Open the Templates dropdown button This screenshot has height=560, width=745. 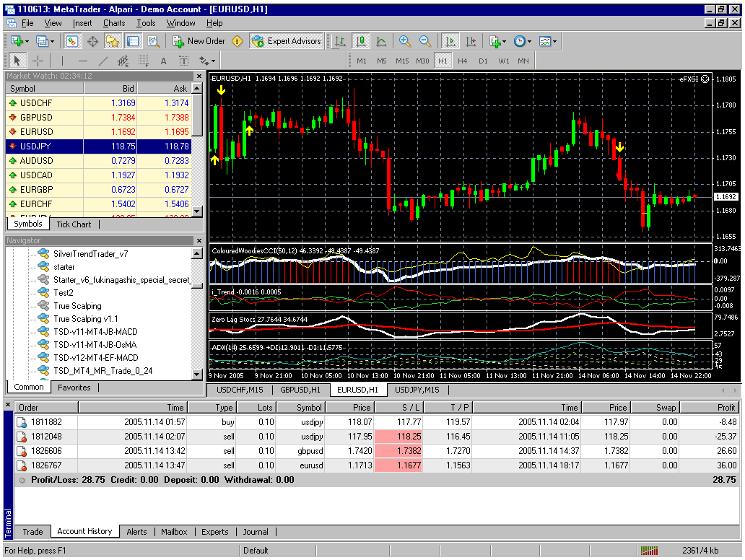[547, 41]
